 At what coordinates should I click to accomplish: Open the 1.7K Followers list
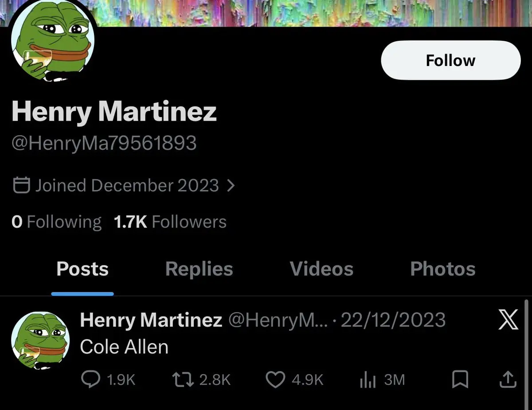[x=170, y=222]
